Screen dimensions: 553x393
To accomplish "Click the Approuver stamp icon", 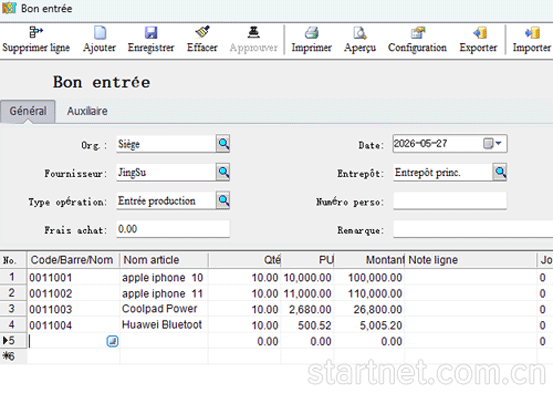I will pos(254,32).
